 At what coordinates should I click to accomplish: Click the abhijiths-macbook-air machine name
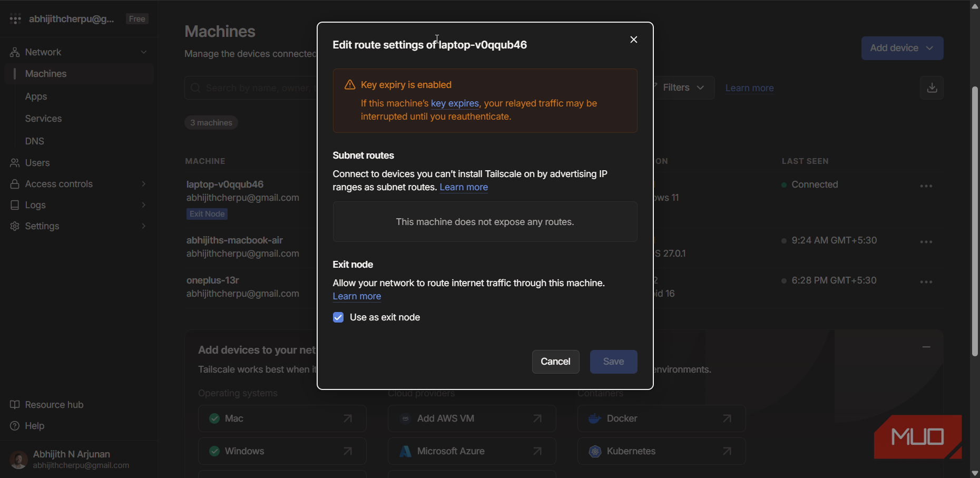[234, 240]
